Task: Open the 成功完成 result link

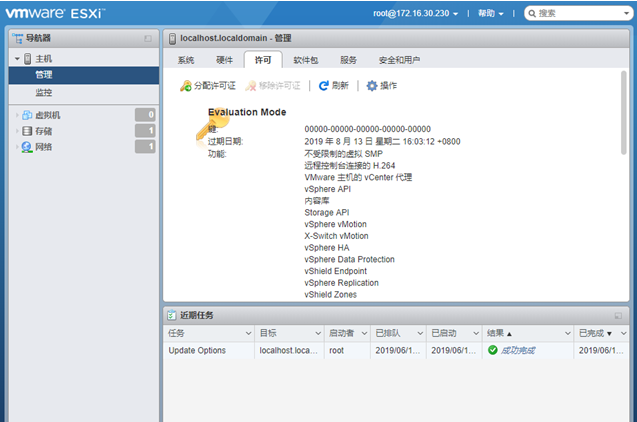Action: tap(518, 350)
